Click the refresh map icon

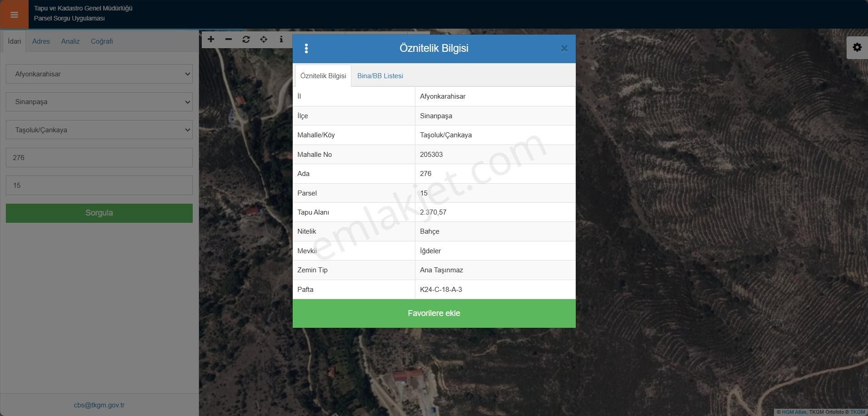tap(246, 40)
